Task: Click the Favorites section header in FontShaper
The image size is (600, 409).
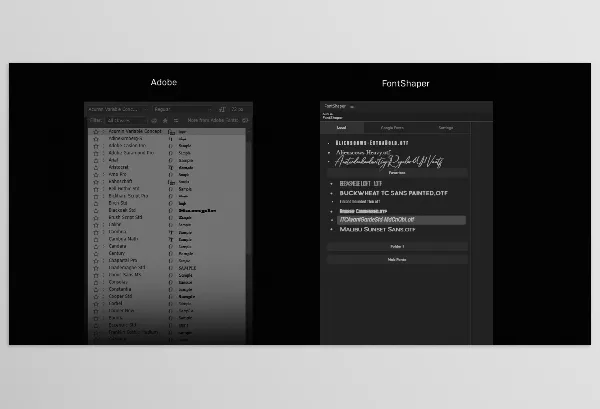Action: click(x=397, y=173)
